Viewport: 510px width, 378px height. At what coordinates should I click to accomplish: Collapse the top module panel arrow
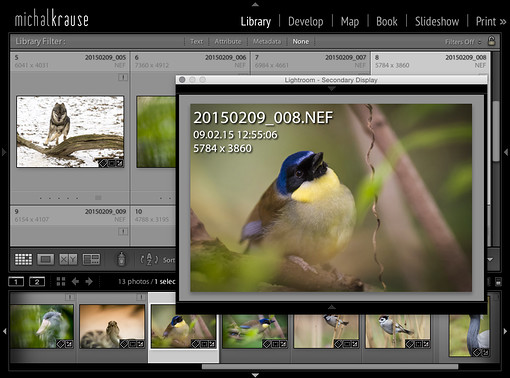255,4
